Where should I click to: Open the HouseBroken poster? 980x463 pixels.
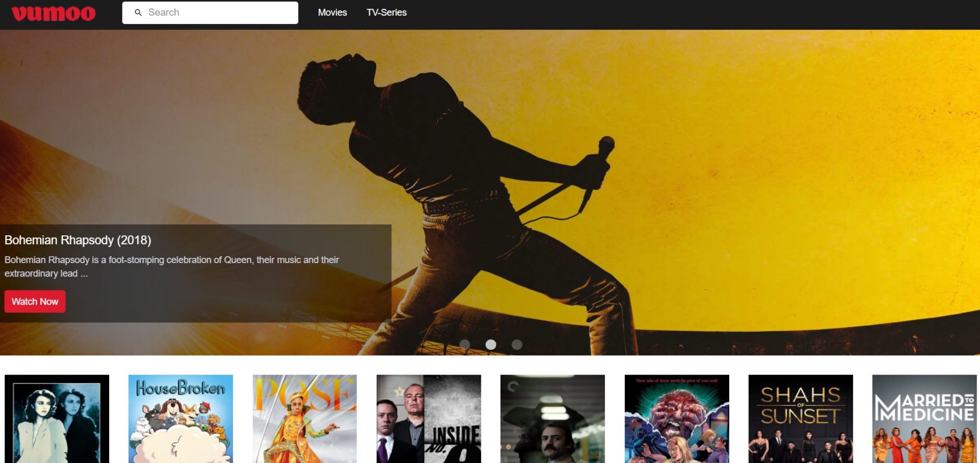[180, 419]
